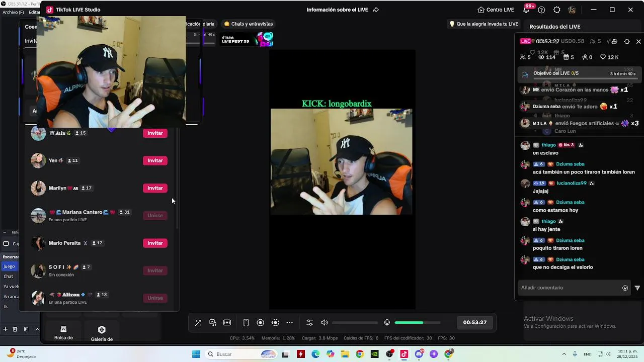Open TikTok LIVE Studio settings gear
This screenshot has width=644, height=362.
click(x=557, y=10)
